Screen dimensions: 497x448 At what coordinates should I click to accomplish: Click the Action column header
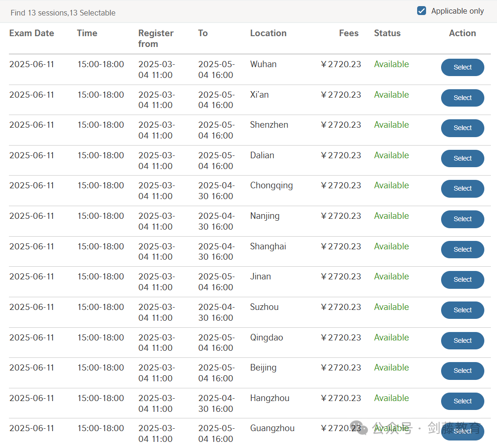(462, 33)
